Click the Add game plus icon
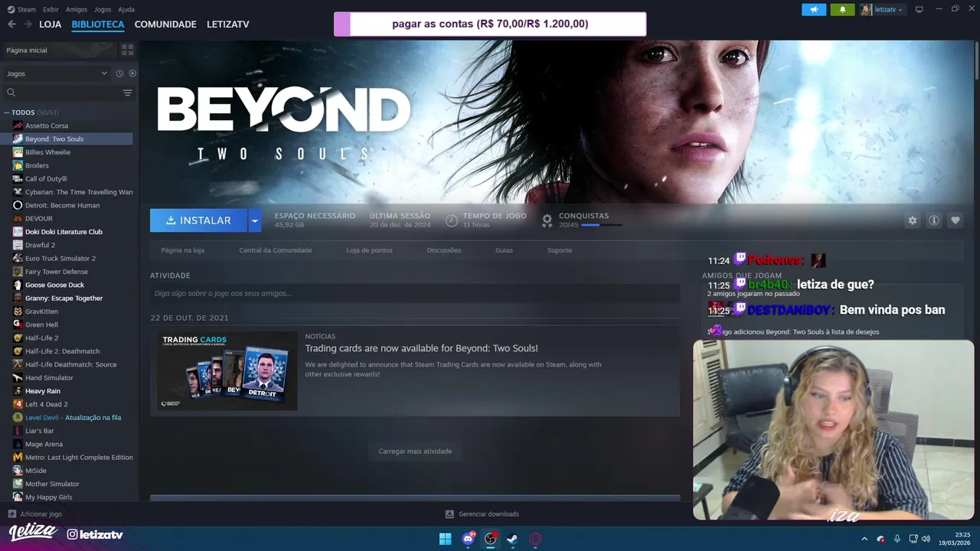The width and height of the screenshot is (980, 551). click(11, 514)
